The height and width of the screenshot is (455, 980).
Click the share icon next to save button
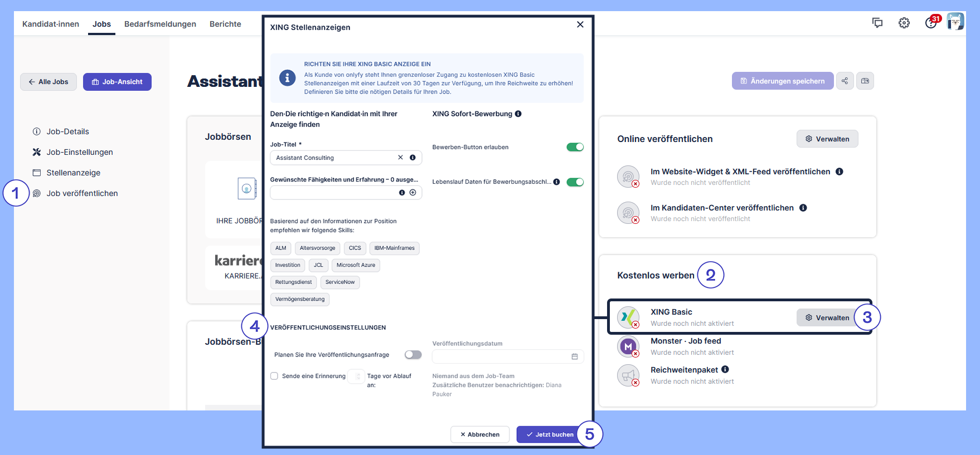[845, 81]
